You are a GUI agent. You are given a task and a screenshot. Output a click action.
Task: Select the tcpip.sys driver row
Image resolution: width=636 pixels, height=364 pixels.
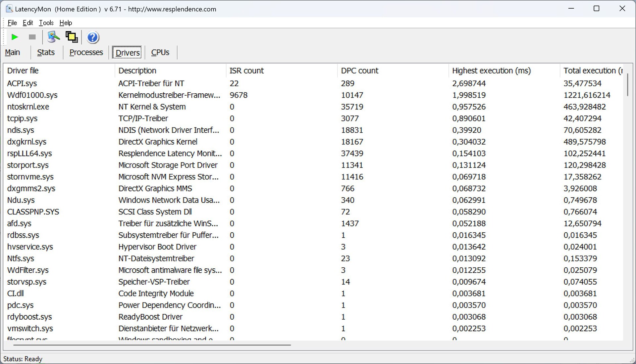(x=313, y=118)
